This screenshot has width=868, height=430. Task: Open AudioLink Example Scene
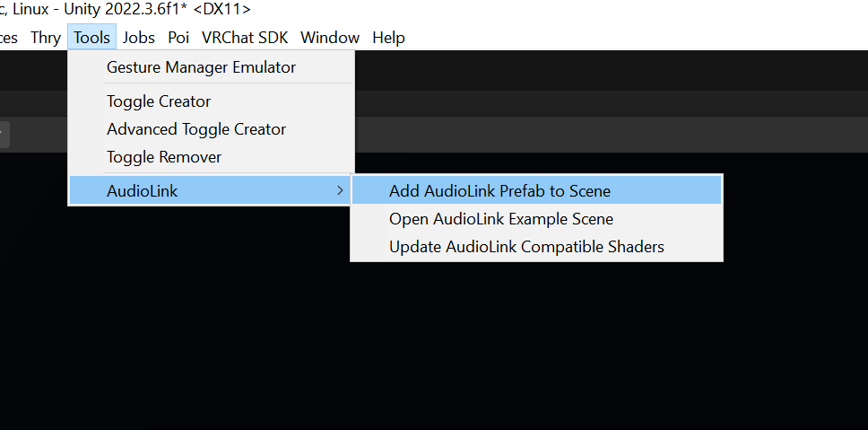point(500,219)
